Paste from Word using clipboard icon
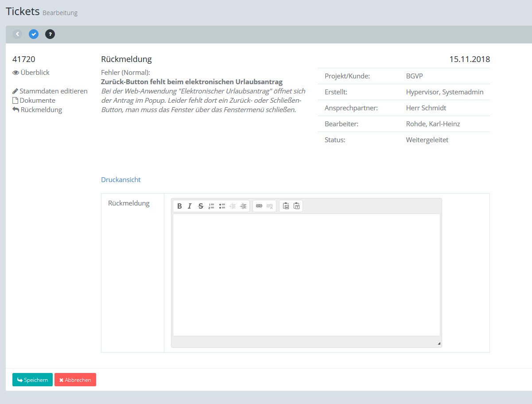Screen dimensions: 532x404 click(286, 206)
